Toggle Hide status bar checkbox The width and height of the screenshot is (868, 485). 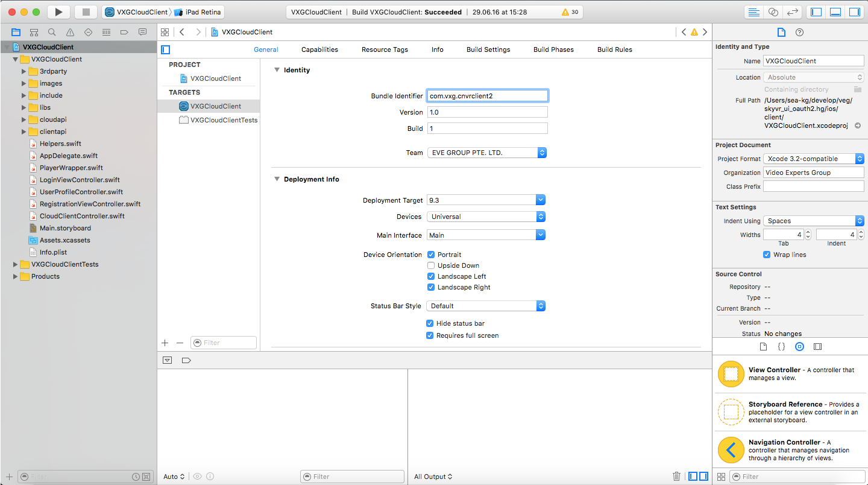[x=430, y=323]
